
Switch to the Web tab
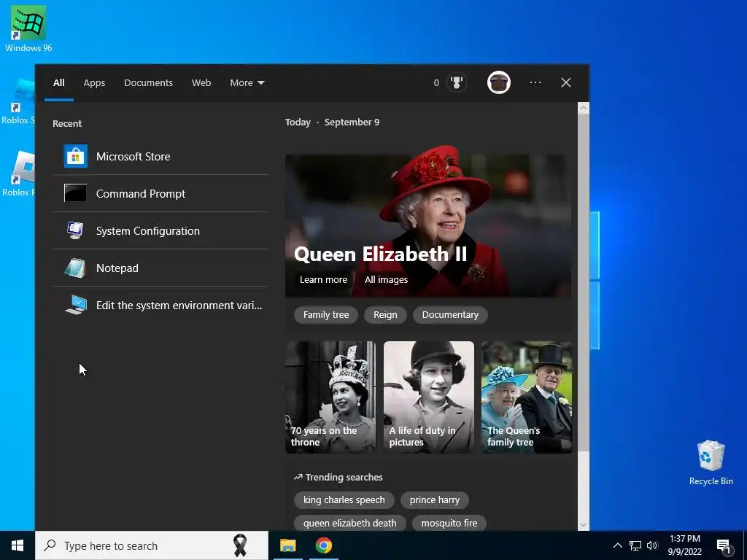coord(201,83)
